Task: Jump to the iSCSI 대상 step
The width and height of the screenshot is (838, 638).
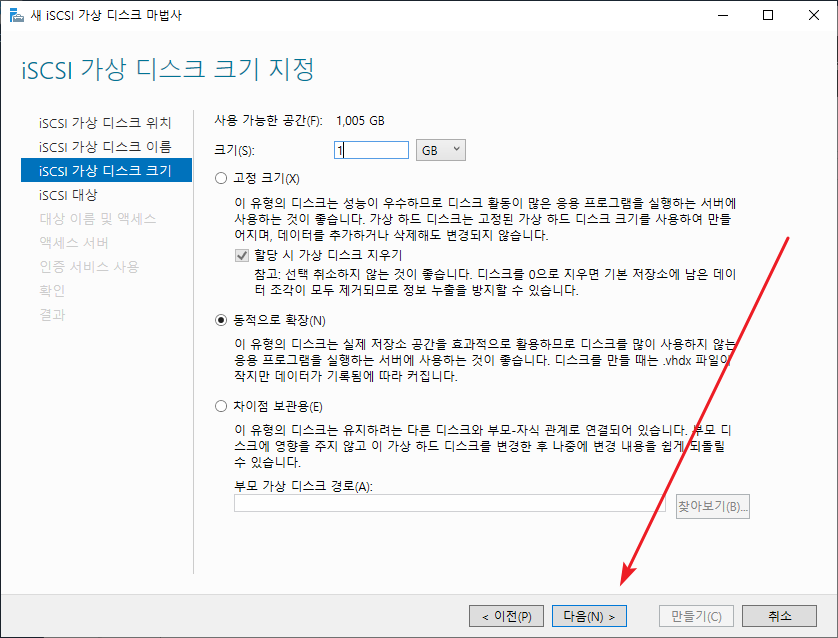Action: [68, 195]
